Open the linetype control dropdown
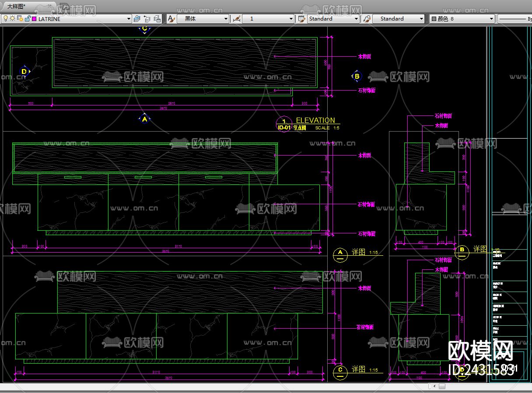 [514, 19]
